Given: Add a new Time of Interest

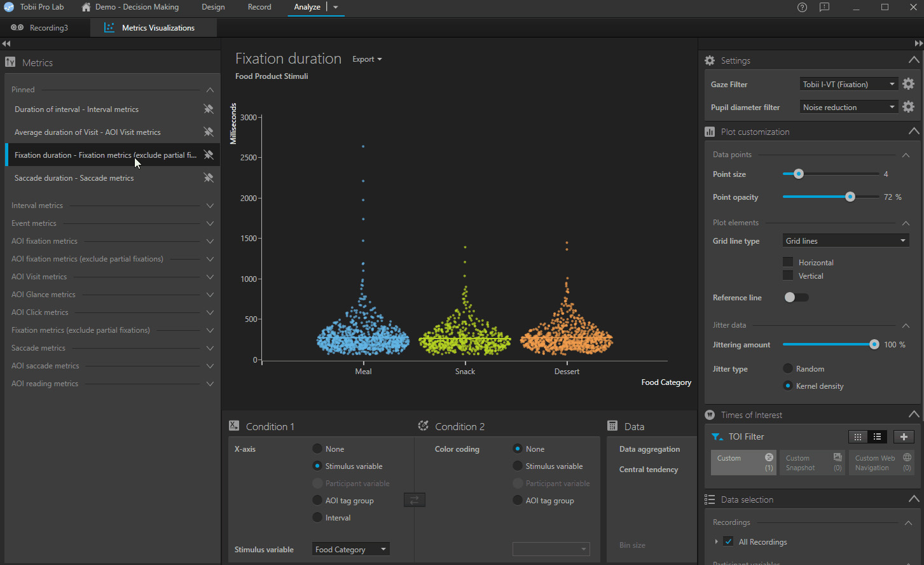Looking at the screenshot, I should (903, 436).
